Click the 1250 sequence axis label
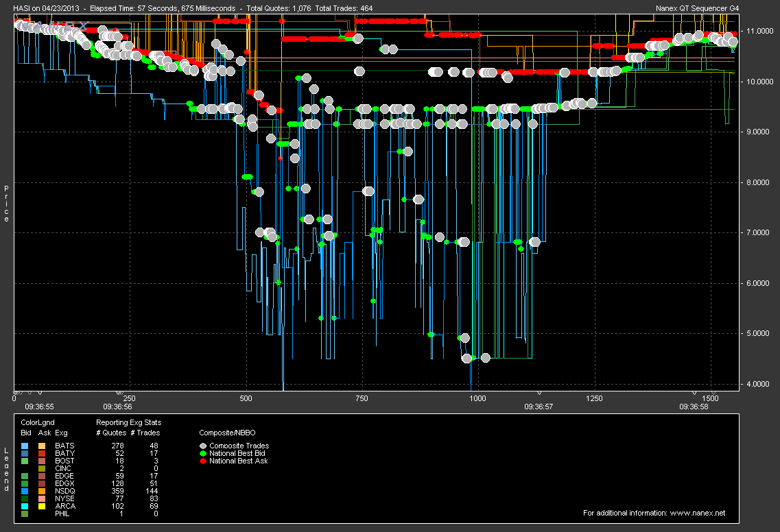The height and width of the screenshot is (532, 780). click(x=594, y=398)
